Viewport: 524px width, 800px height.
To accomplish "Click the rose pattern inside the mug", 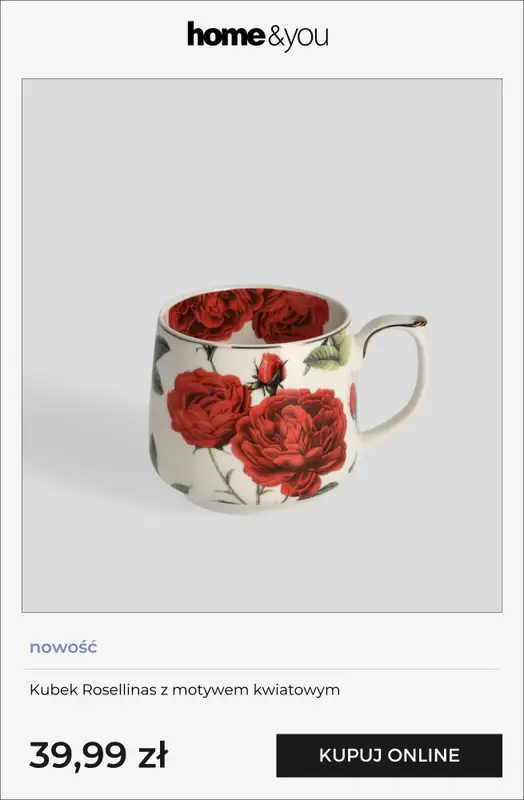I will pyautogui.click(x=249, y=314).
